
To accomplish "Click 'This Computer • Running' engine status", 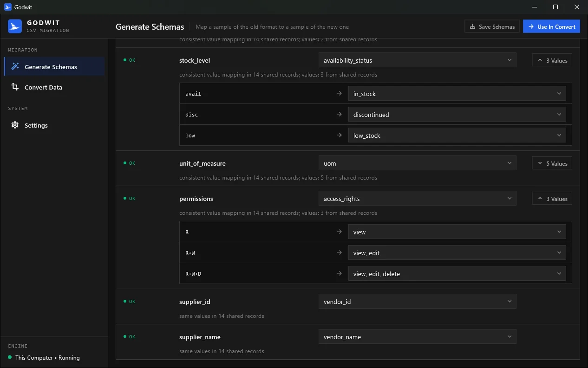I will click(x=47, y=357).
